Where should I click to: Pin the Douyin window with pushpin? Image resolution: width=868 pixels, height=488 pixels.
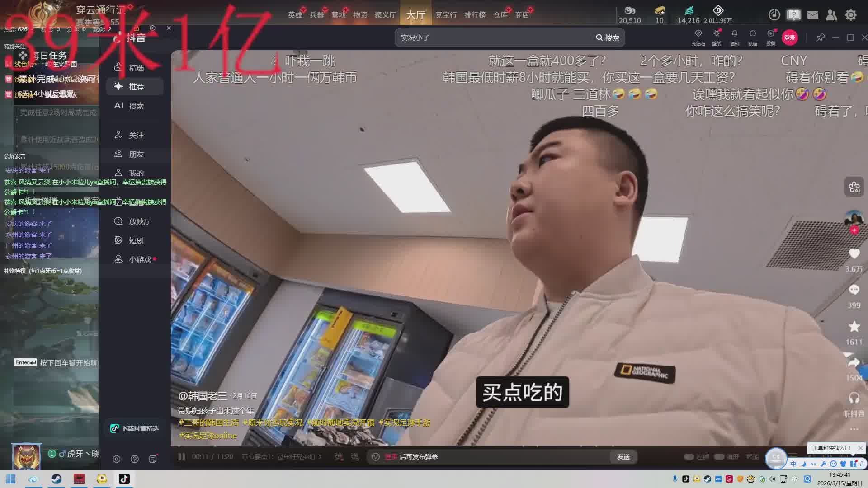coord(820,38)
